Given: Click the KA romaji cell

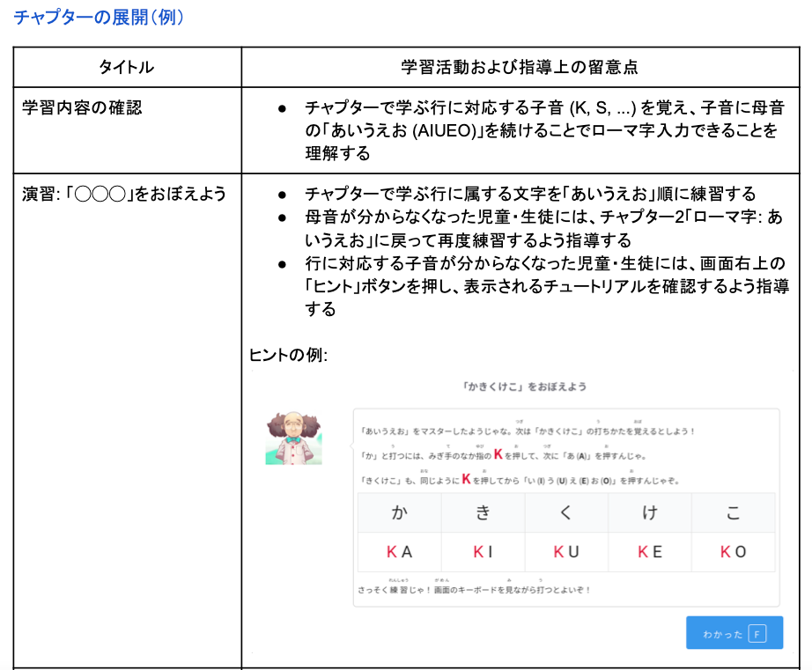Looking at the screenshot, I should 399,552.
